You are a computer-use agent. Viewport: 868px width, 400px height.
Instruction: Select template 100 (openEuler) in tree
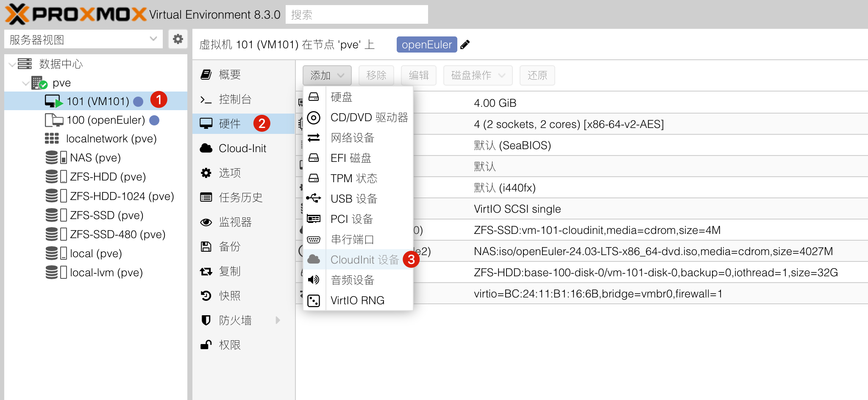tap(96, 120)
